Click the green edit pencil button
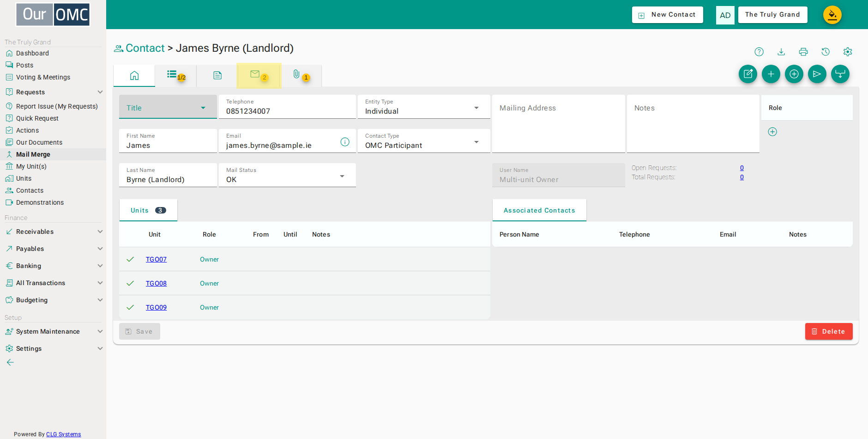Image resolution: width=868 pixels, height=439 pixels. click(748, 74)
